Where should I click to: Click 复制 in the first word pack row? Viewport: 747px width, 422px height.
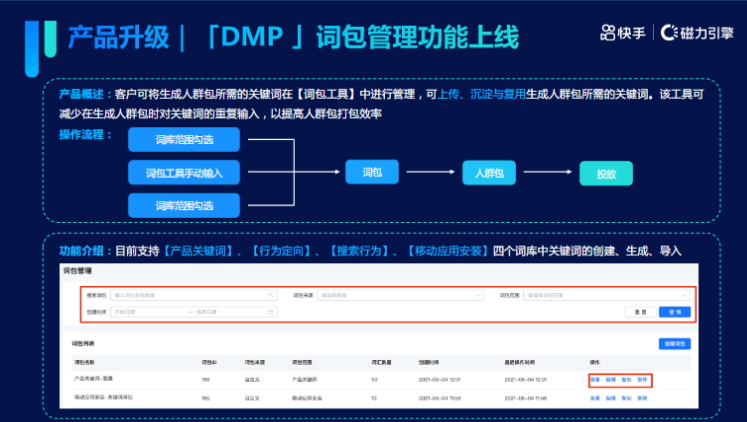626,380
